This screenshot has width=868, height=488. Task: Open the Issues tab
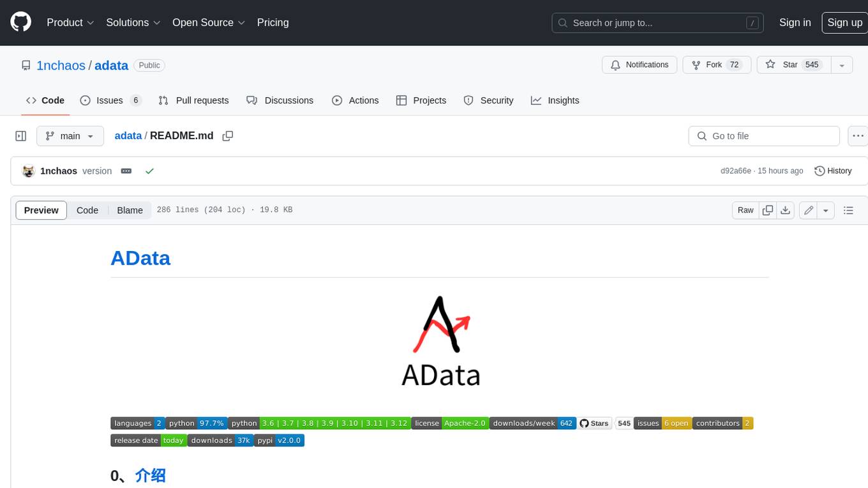pos(110,100)
